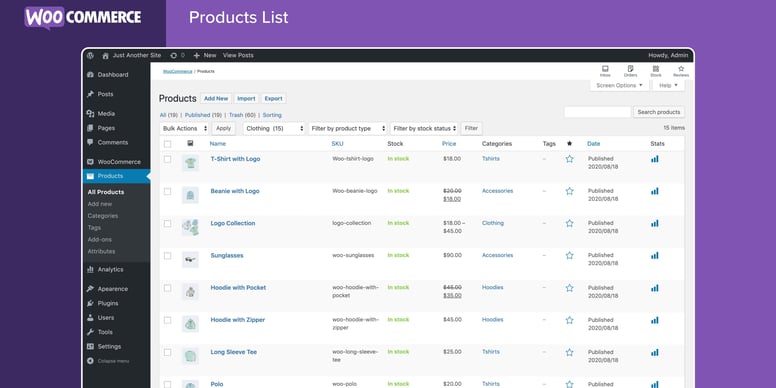Tick the checkbox for Logo Collection
Image resolution: width=776 pixels, height=388 pixels.
pyautogui.click(x=167, y=223)
